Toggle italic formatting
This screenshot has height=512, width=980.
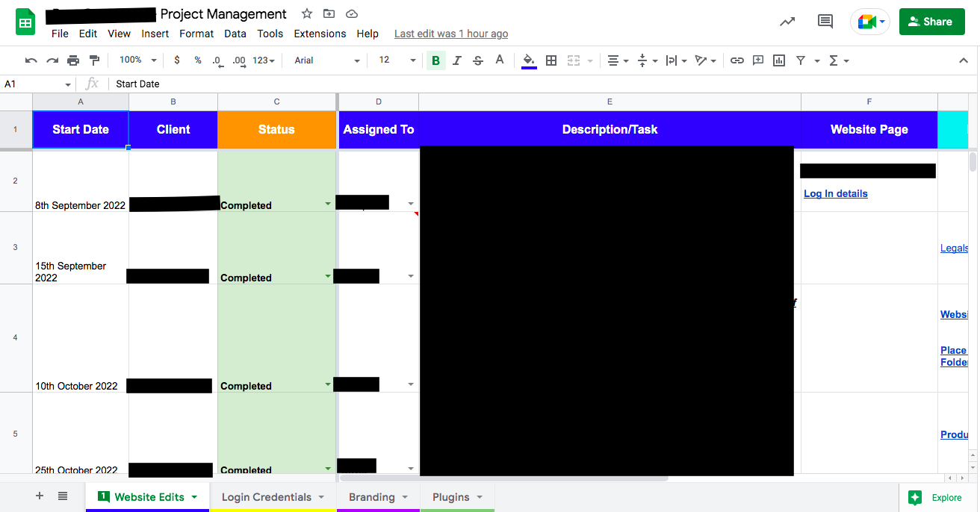(x=457, y=60)
